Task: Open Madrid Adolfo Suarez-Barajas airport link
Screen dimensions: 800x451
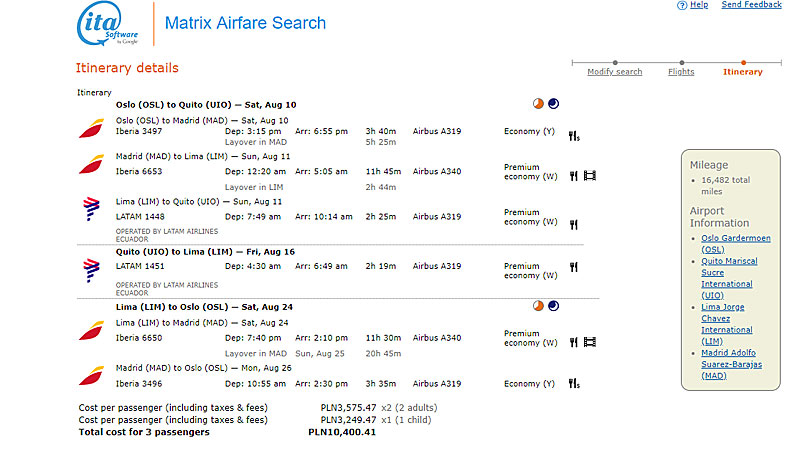Action: (x=731, y=364)
